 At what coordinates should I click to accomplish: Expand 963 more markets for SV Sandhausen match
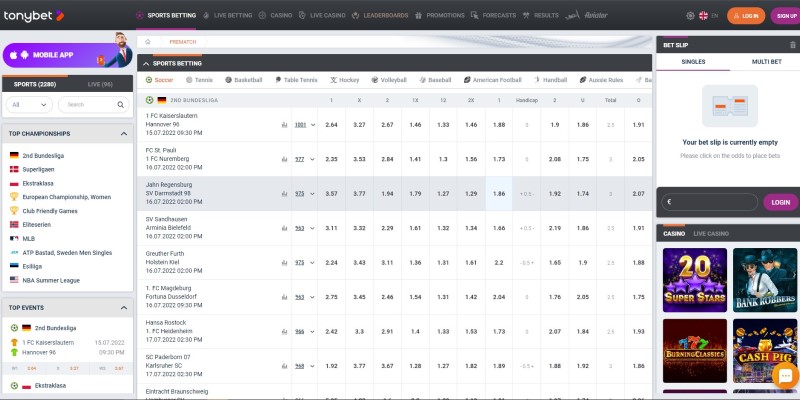point(305,228)
